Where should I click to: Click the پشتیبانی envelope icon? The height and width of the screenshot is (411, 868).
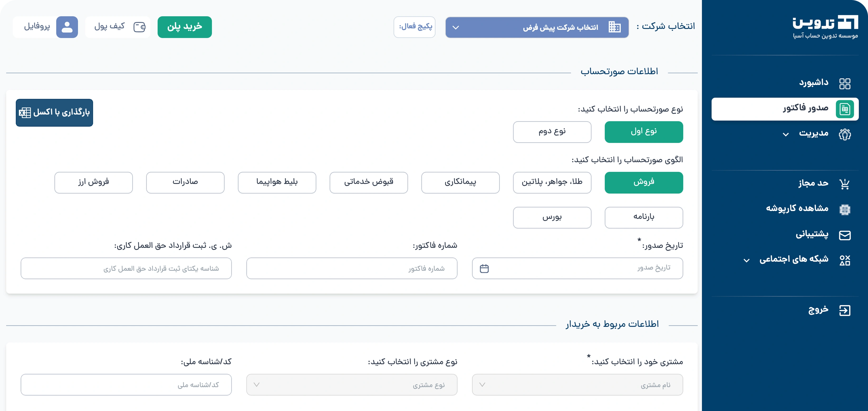(x=845, y=235)
